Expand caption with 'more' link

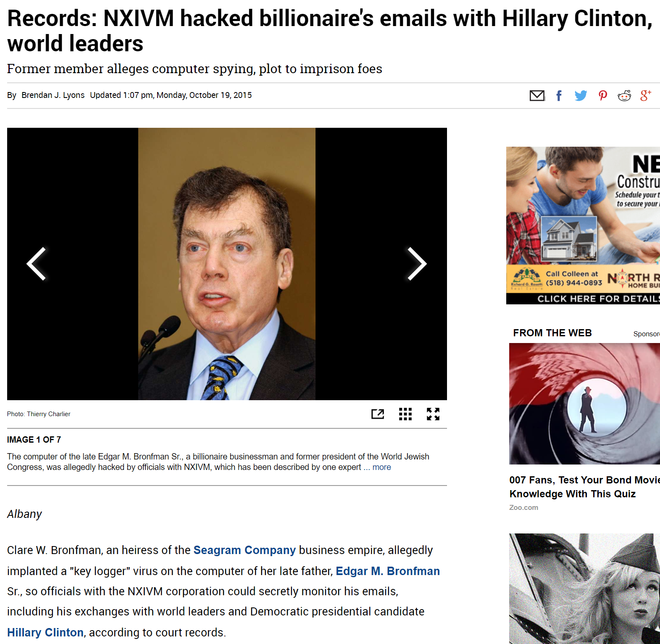click(x=381, y=467)
